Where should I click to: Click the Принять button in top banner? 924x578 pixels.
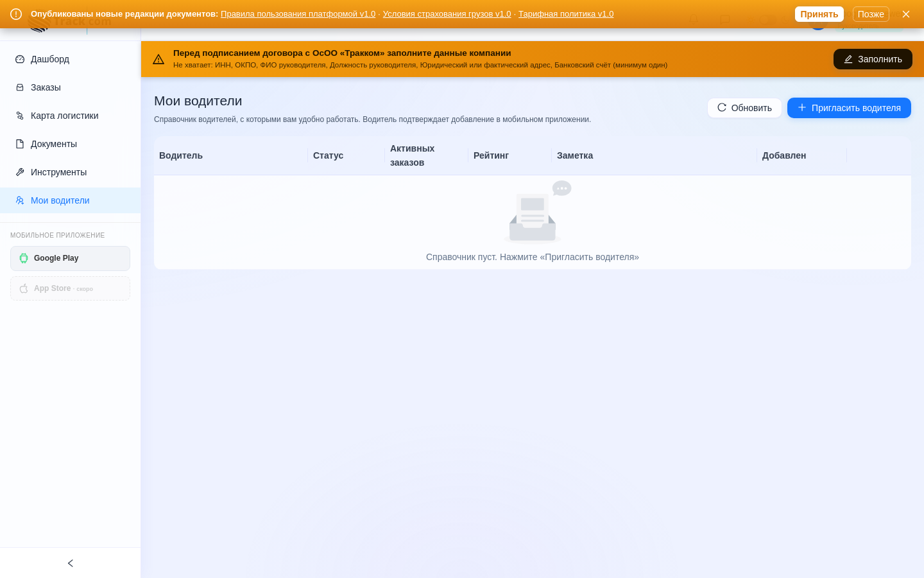pos(819,14)
